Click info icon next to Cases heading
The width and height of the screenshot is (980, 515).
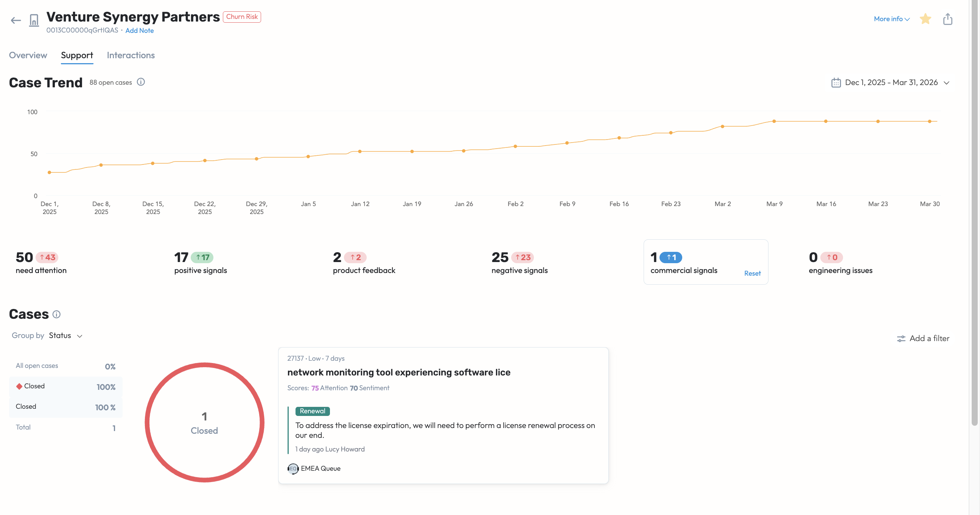pos(56,314)
